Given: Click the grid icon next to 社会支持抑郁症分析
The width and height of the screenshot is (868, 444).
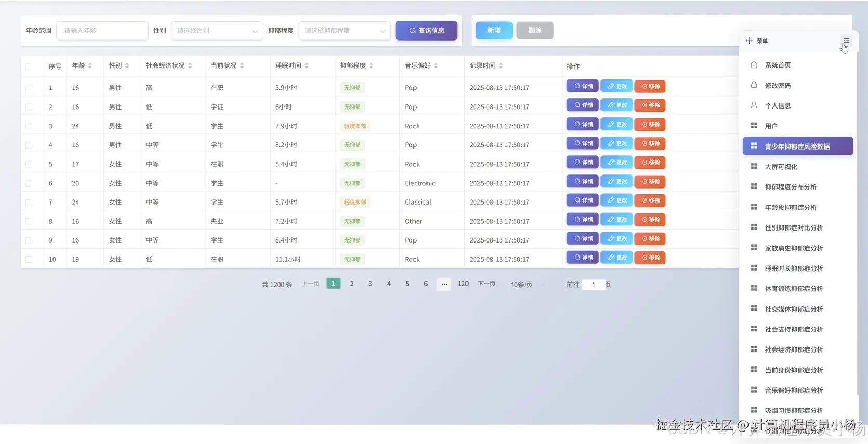Looking at the screenshot, I should [x=754, y=329].
